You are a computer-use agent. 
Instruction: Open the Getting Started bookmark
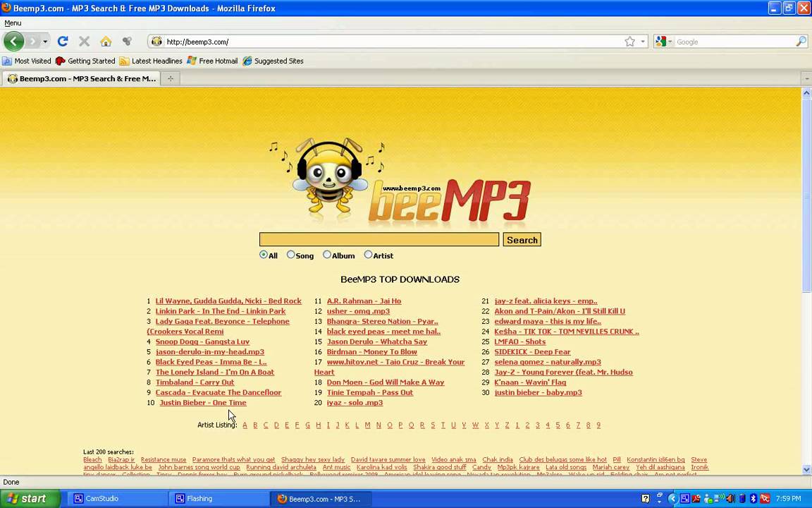point(85,61)
